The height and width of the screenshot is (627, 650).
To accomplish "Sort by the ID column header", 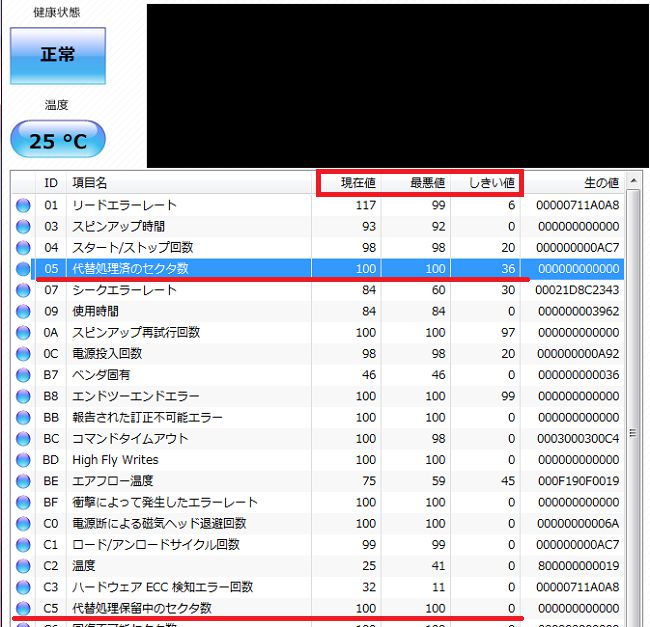I will [x=51, y=183].
